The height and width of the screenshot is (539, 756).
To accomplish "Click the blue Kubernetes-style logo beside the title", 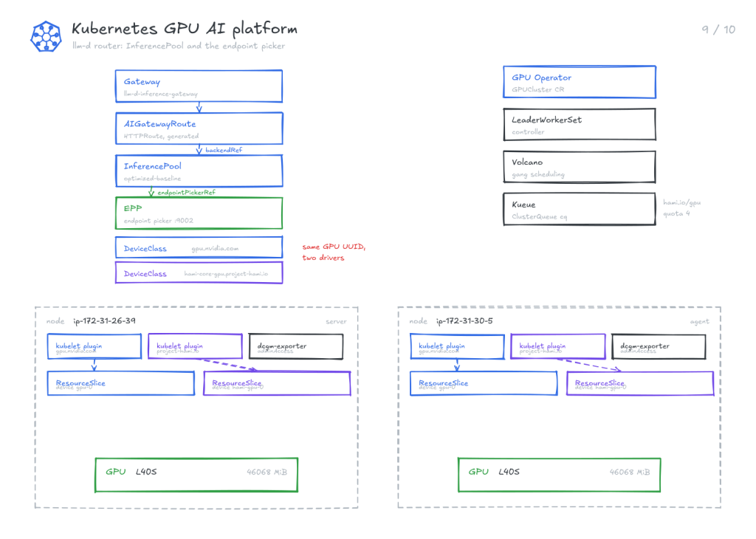I will point(46,36).
